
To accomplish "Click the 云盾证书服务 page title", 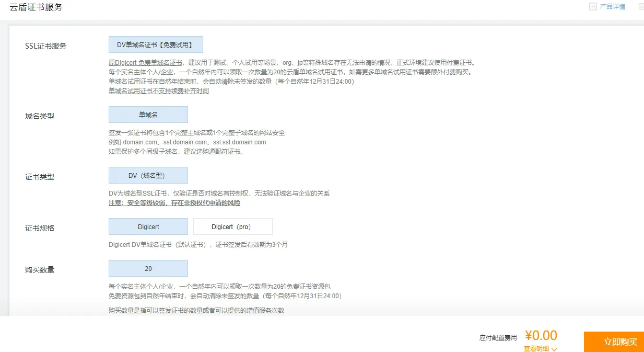I will point(36,7).
